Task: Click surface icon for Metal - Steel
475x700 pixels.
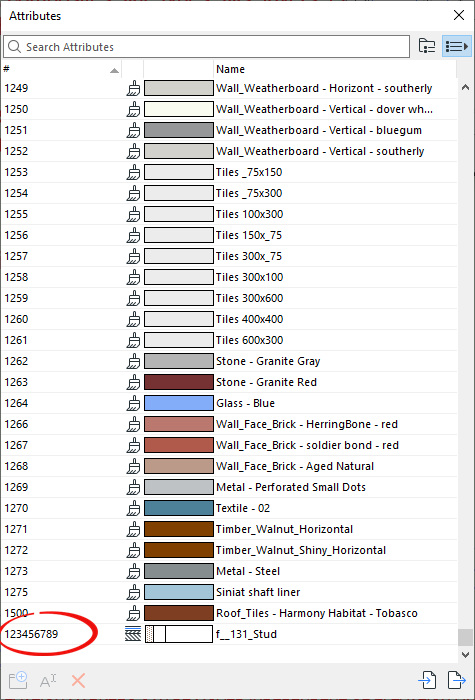Action: 133,571
